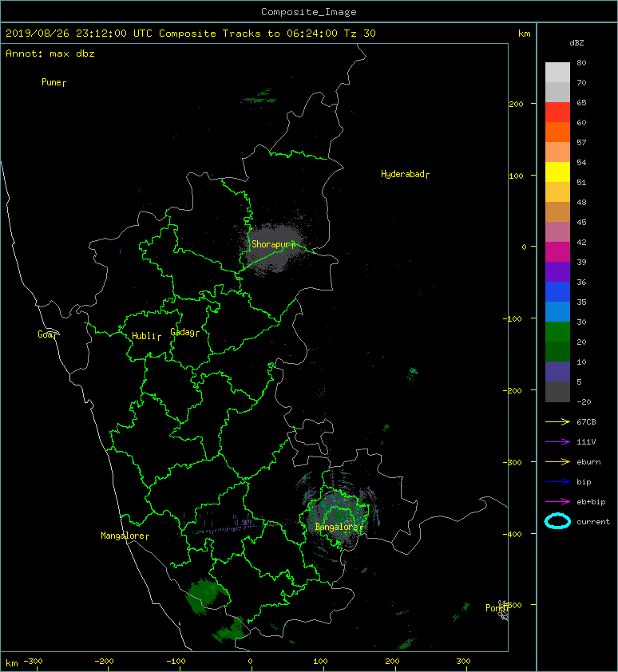Click the green echo patch south of Mangalore
The width and height of the screenshot is (618, 672).
205,595
